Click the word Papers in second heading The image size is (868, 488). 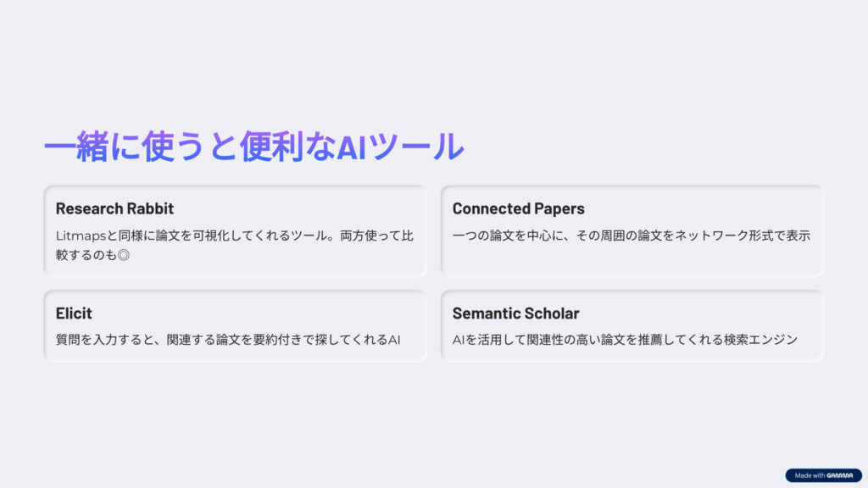[558, 208]
